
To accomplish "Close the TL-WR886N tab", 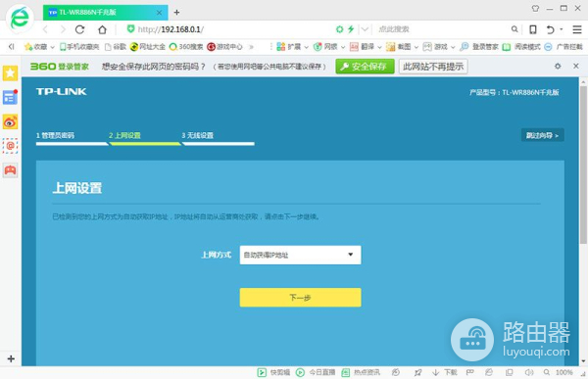I will click(x=159, y=13).
